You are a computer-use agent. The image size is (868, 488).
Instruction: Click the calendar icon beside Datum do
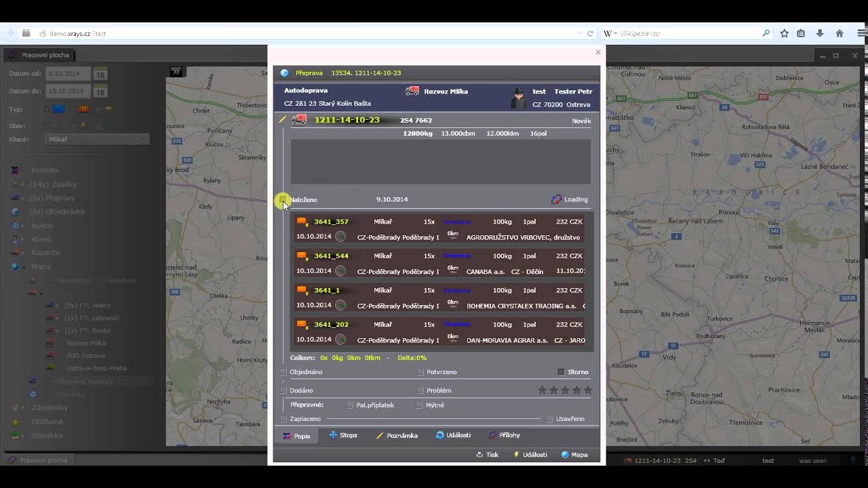click(x=100, y=91)
